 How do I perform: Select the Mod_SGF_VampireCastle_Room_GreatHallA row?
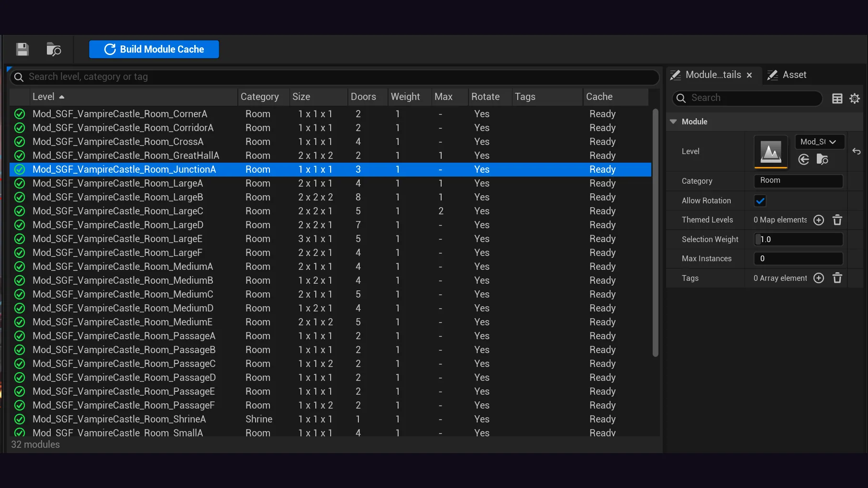point(330,155)
